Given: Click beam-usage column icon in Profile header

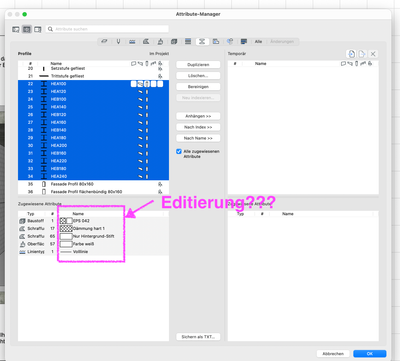Looking at the screenshot, I should (140, 63).
